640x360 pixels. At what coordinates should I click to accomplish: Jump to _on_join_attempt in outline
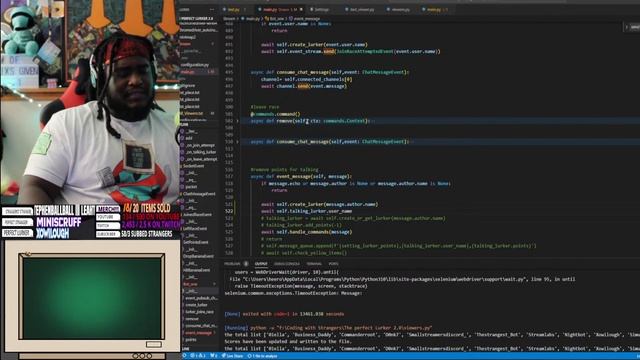coord(200,145)
